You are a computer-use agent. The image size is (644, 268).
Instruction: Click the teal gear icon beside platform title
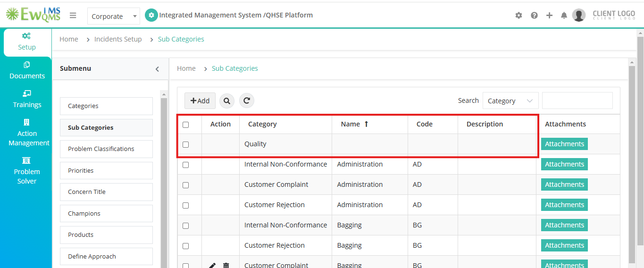(x=151, y=15)
